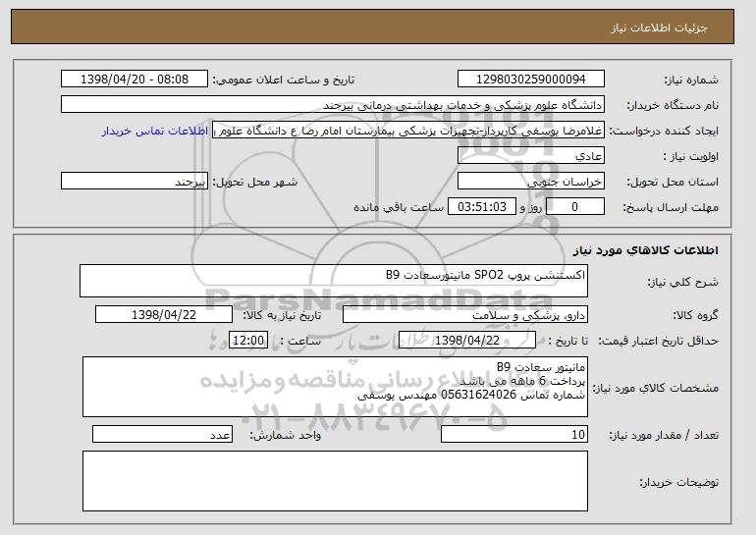756x535 pixels.
Task: Select the general description field SPO2
Action: point(334,281)
